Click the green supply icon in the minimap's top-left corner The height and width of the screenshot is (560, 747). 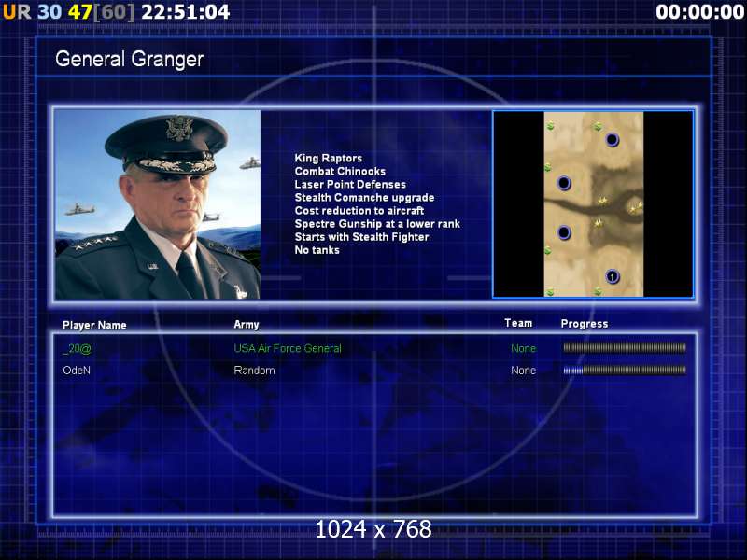click(x=551, y=126)
